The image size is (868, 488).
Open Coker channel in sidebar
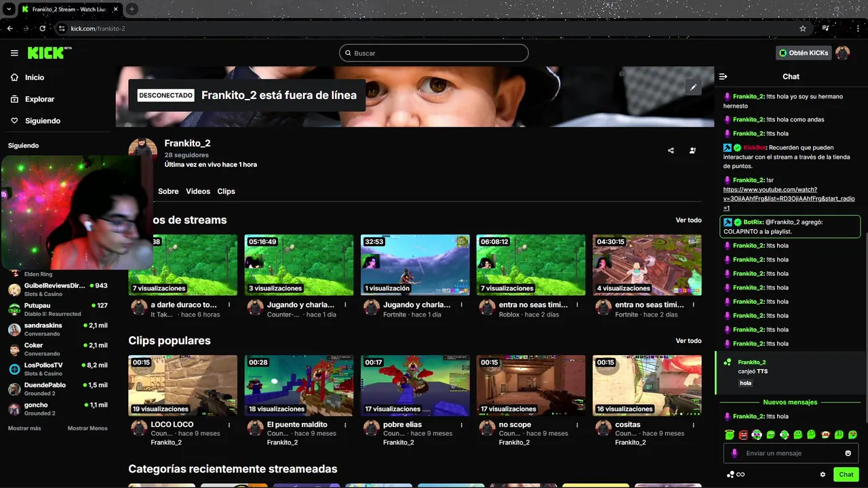coord(58,349)
